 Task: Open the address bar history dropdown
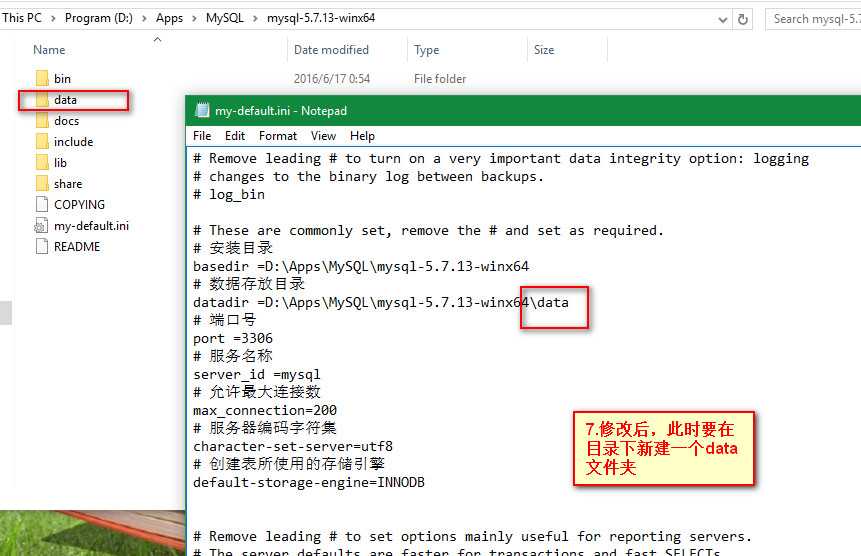click(723, 20)
